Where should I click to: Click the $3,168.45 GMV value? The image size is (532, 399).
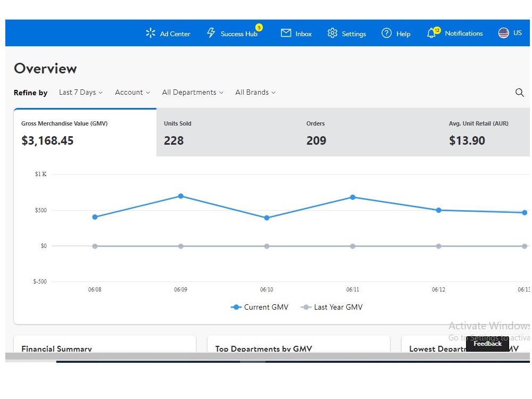coord(47,140)
